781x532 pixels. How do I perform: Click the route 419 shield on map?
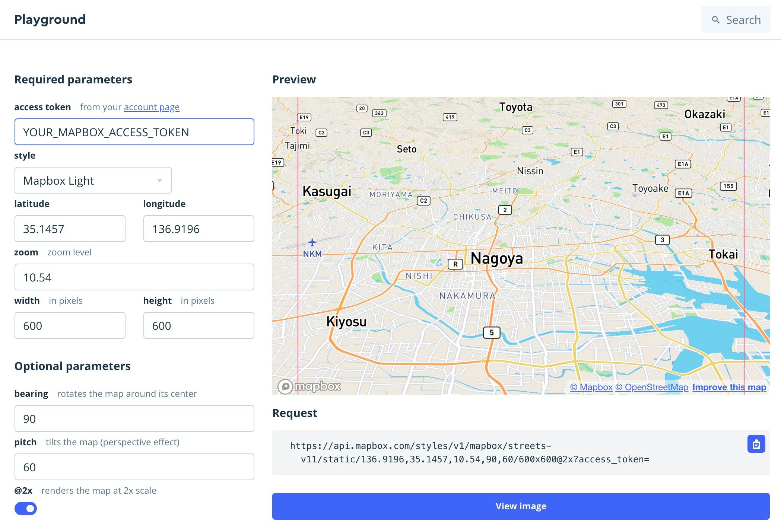(450, 117)
